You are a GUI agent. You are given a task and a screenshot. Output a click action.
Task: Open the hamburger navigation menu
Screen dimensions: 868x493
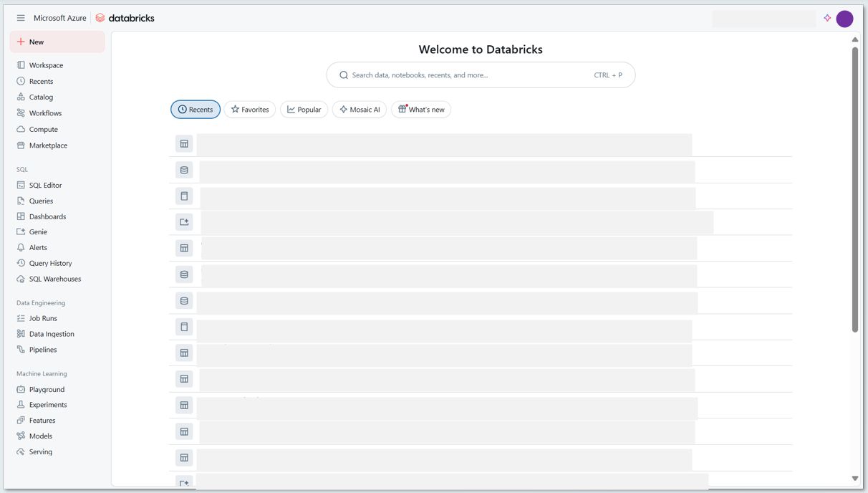pyautogui.click(x=21, y=18)
